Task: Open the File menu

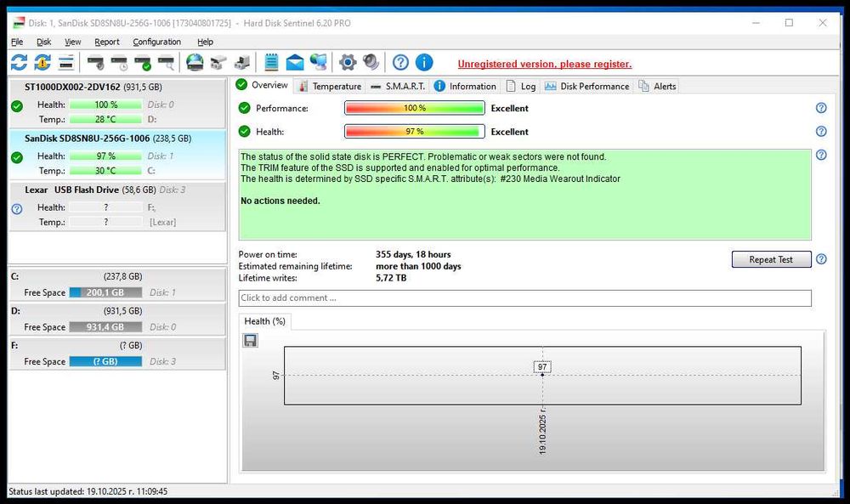Action: click(17, 42)
